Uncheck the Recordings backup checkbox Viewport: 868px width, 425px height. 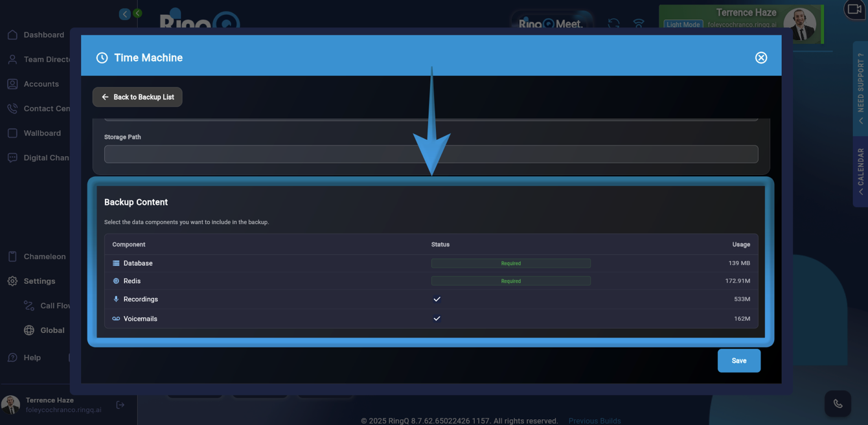tap(437, 299)
